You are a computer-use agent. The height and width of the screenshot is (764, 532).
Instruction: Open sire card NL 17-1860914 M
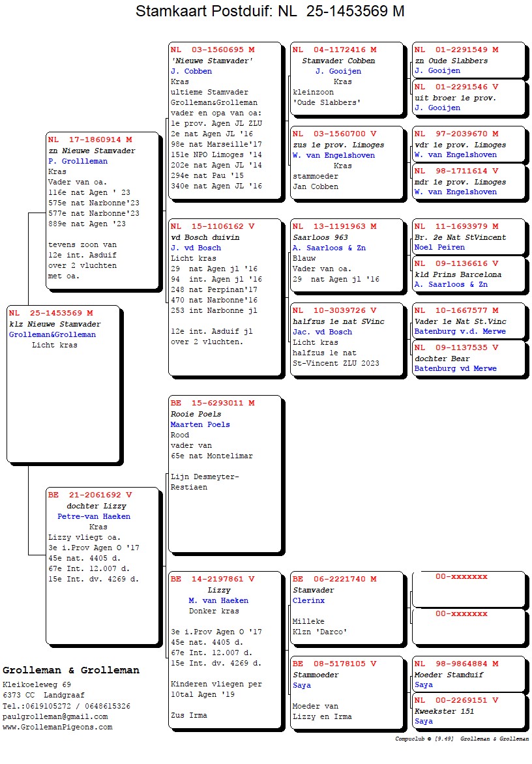click(x=90, y=140)
